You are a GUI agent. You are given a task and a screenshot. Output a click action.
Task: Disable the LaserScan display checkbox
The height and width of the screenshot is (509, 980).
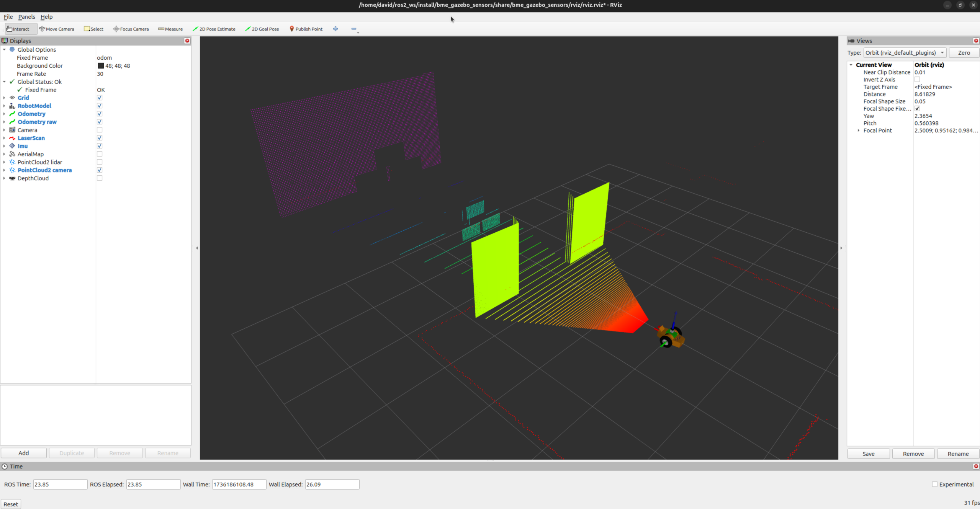[100, 138]
